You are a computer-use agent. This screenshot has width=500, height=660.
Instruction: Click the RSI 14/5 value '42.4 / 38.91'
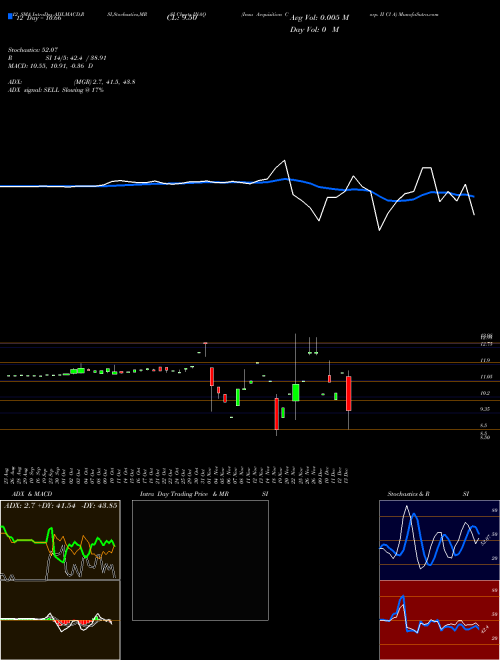89,58
